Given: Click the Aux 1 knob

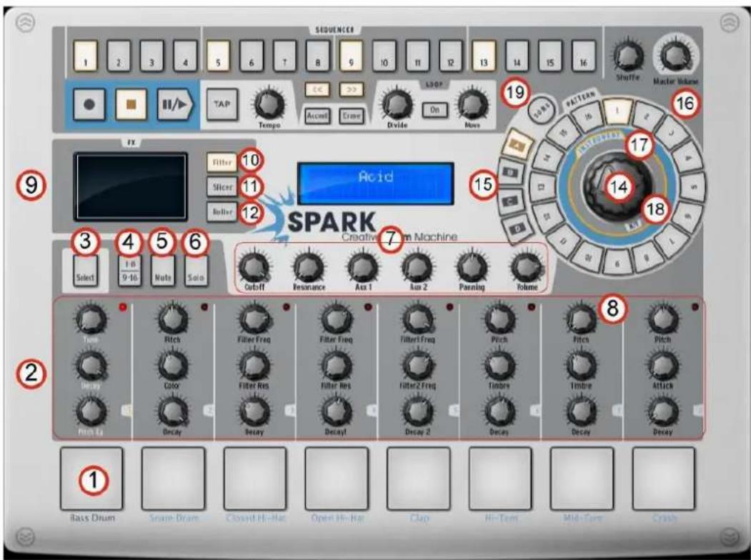Looking at the screenshot, I should (x=363, y=268).
